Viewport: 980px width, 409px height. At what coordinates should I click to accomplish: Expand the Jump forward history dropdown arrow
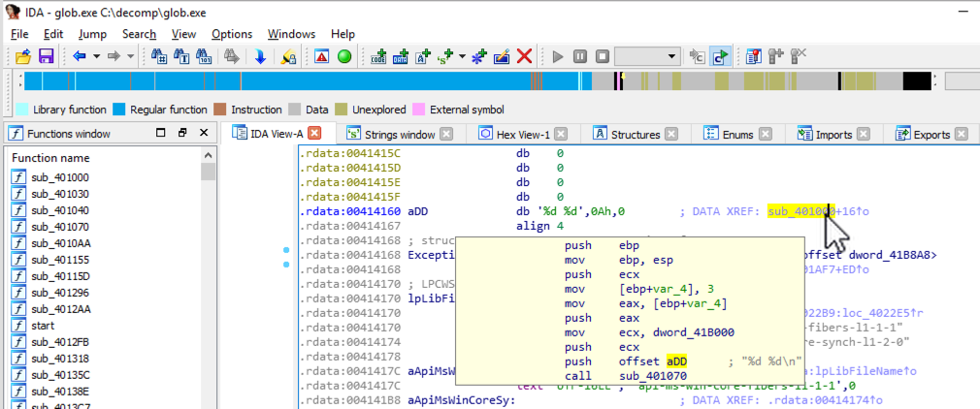130,57
